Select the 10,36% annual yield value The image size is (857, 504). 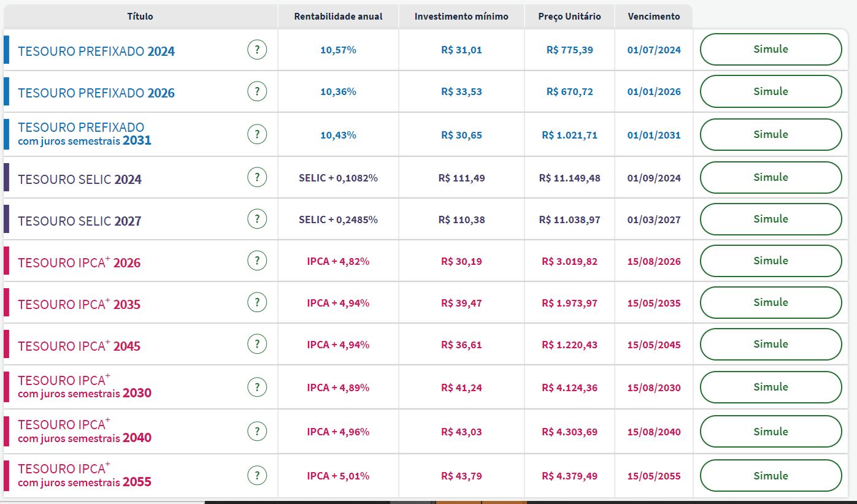point(338,92)
